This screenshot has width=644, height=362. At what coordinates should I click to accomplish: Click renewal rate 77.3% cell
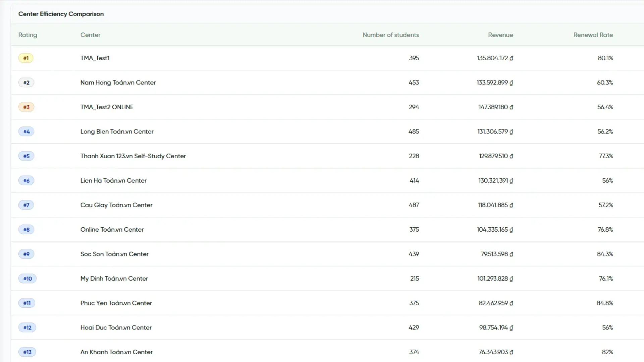[606, 156]
